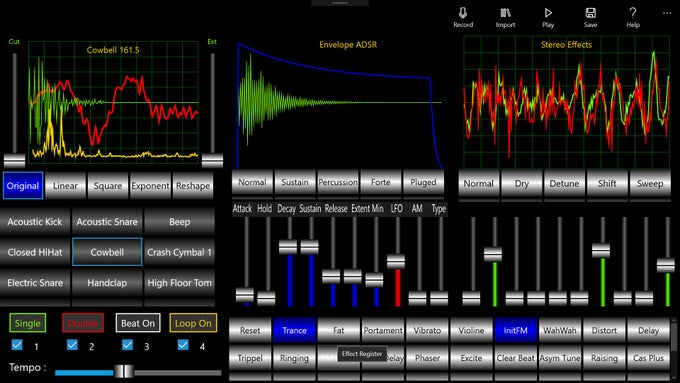Save the sound with the Save icon

click(x=590, y=13)
